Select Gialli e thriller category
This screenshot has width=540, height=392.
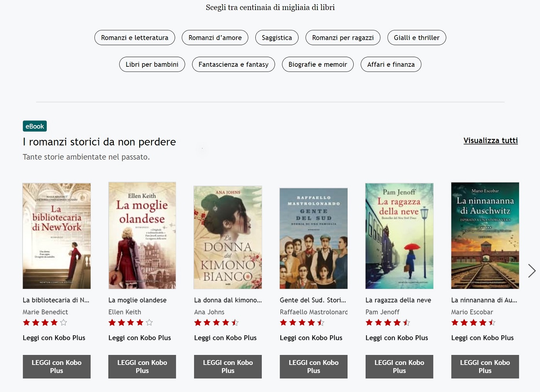point(417,37)
